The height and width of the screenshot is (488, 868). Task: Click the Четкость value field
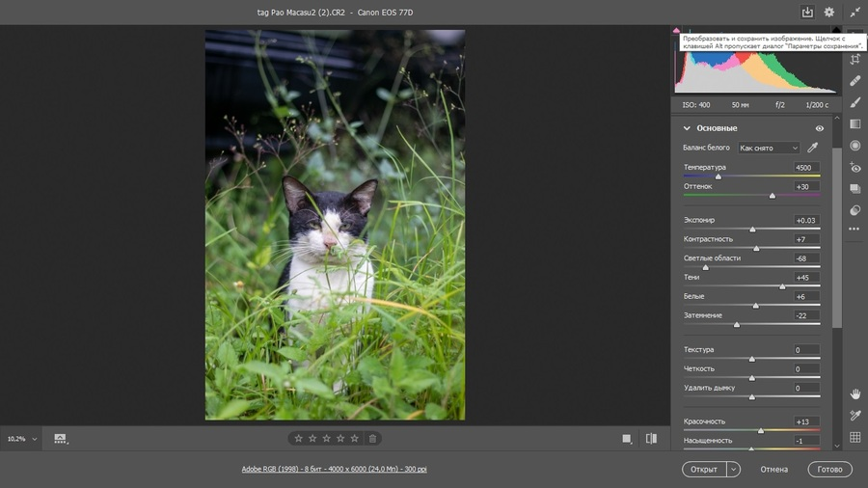pos(806,369)
